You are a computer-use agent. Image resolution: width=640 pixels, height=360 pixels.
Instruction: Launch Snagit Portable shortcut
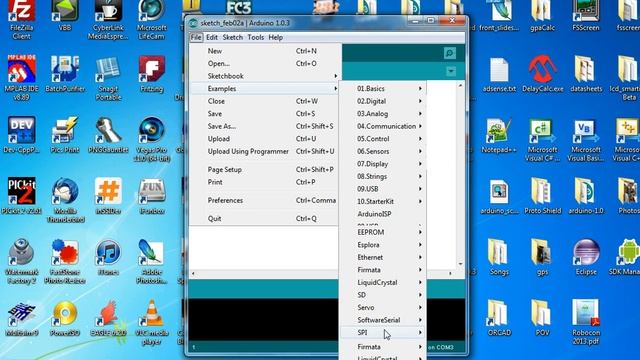point(108,78)
